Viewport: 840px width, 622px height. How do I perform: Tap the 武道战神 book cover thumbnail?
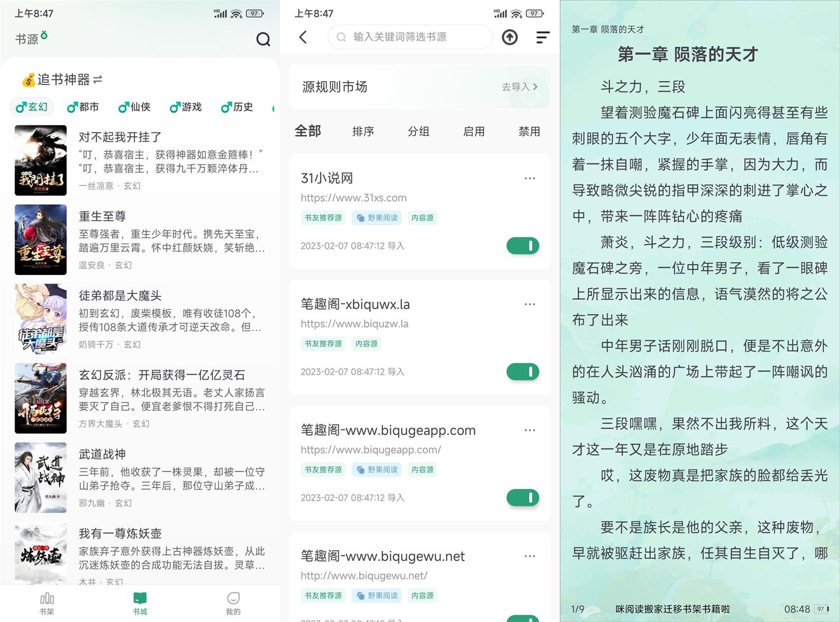point(40,478)
